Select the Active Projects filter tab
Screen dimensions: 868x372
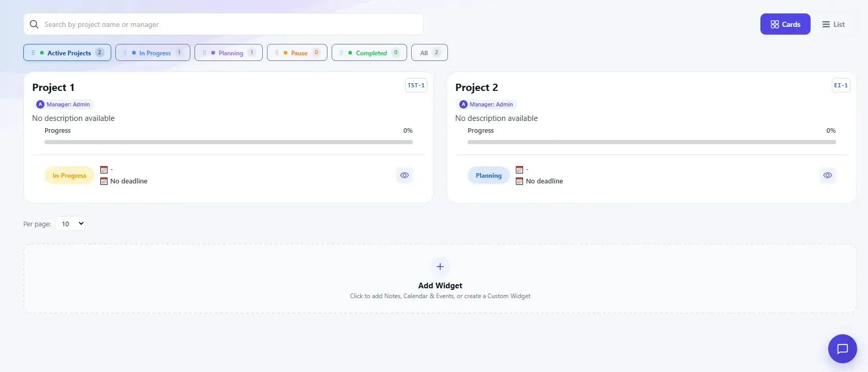(x=67, y=53)
